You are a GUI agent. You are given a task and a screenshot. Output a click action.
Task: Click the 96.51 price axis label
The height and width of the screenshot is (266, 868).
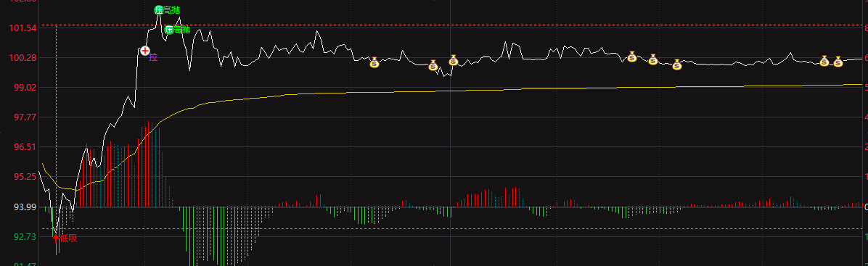coord(25,146)
